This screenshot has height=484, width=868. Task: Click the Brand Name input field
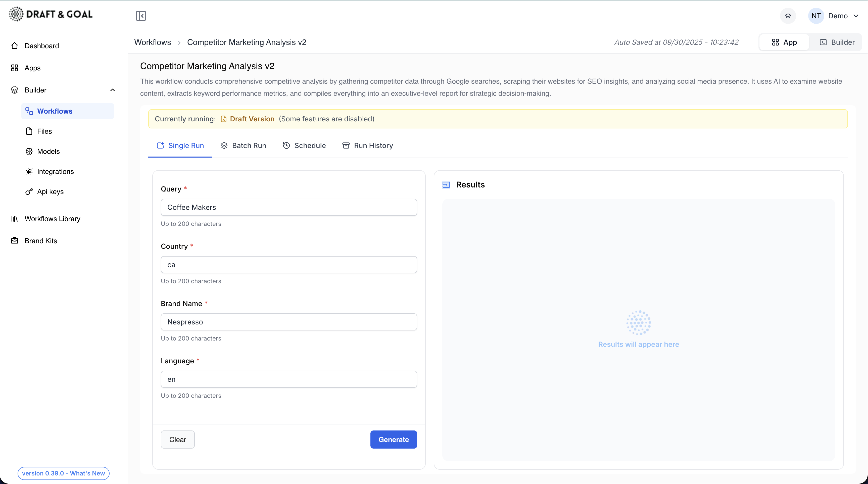[x=289, y=322]
